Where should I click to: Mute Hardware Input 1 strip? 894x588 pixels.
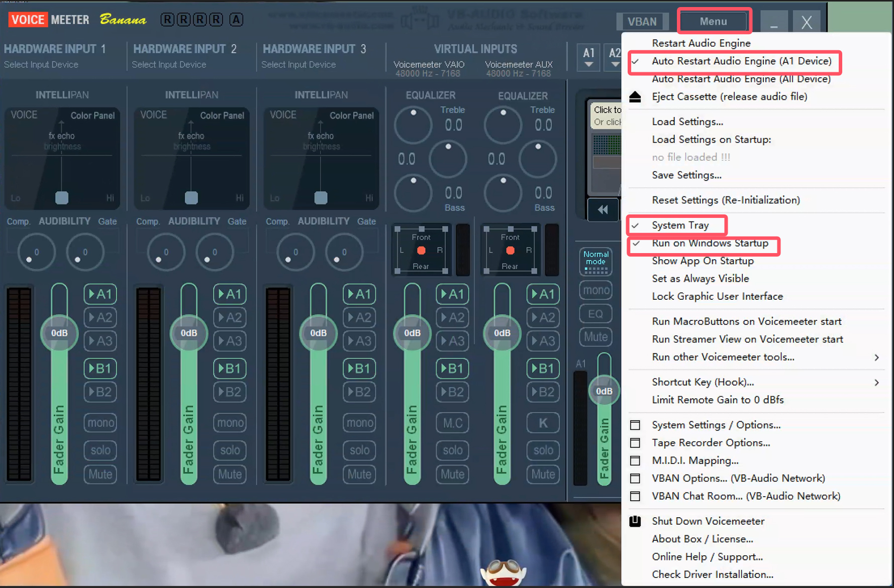pyautogui.click(x=101, y=475)
